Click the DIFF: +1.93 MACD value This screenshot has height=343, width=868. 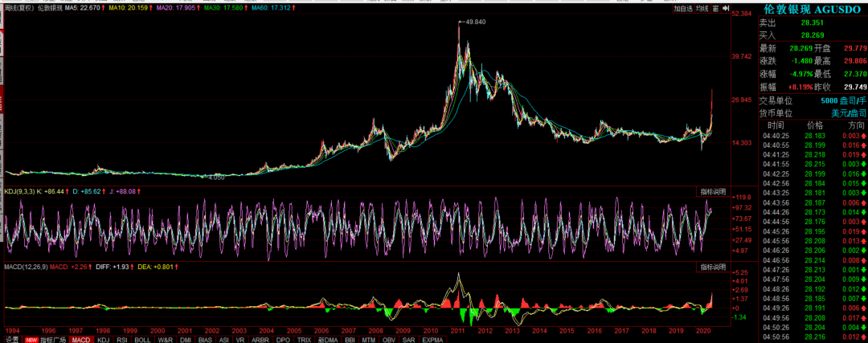[x=112, y=267]
